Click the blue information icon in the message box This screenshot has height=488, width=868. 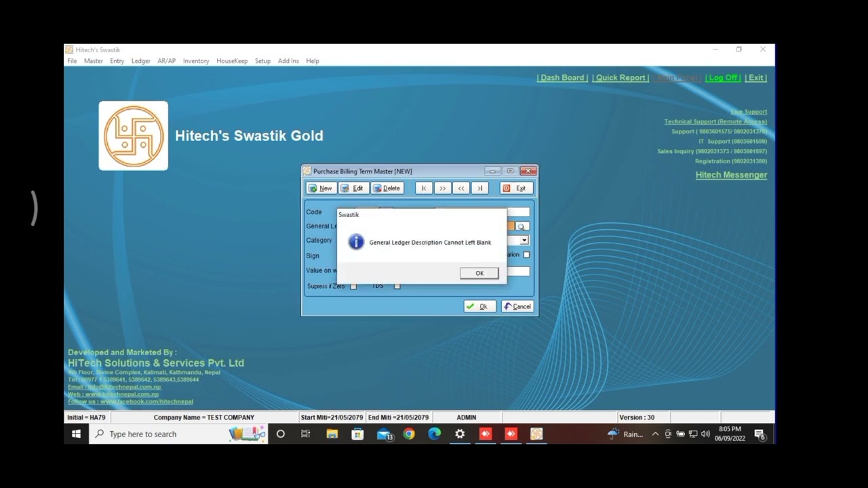[x=356, y=242]
